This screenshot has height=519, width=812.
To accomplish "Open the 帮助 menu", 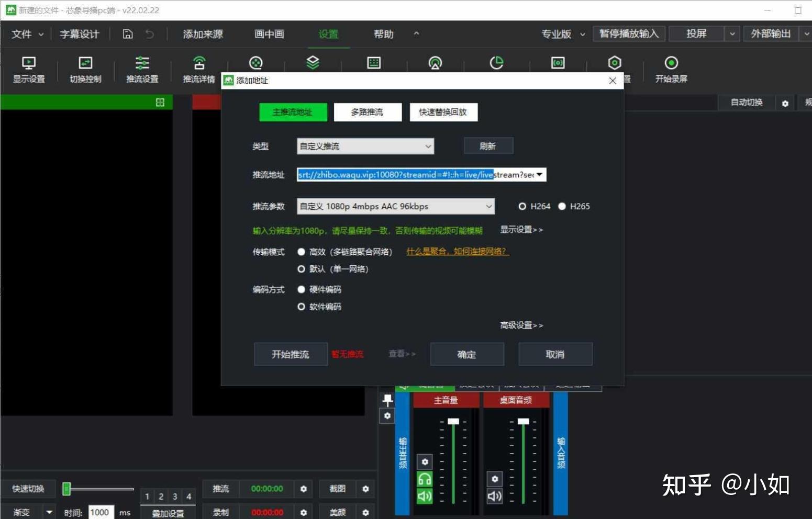I will point(383,34).
